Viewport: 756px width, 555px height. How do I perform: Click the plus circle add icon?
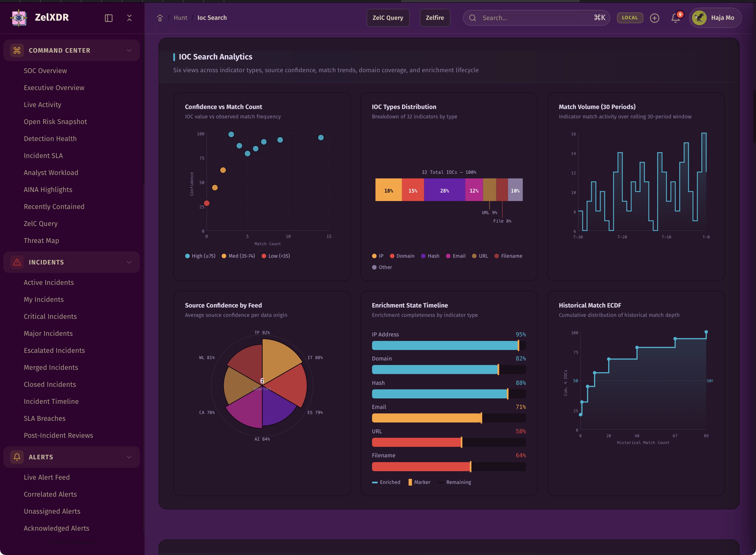(x=654, y=18)
